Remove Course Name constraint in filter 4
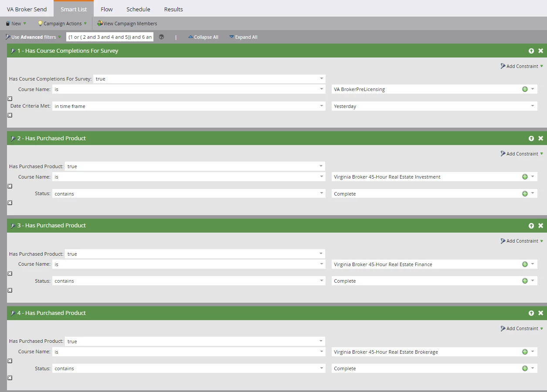 (10, 361)
